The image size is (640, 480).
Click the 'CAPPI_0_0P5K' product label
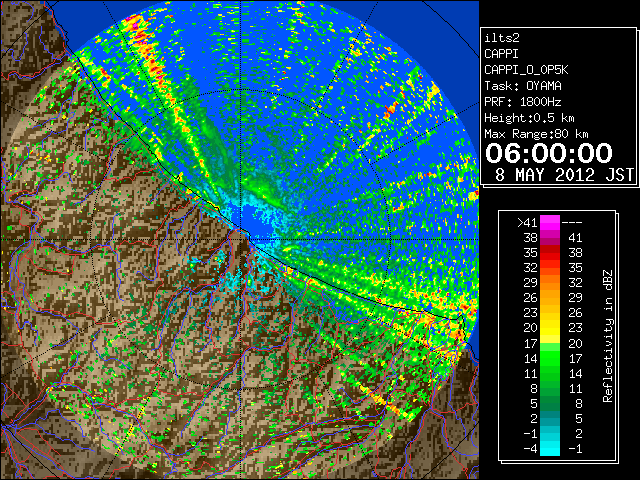point(526,70)
